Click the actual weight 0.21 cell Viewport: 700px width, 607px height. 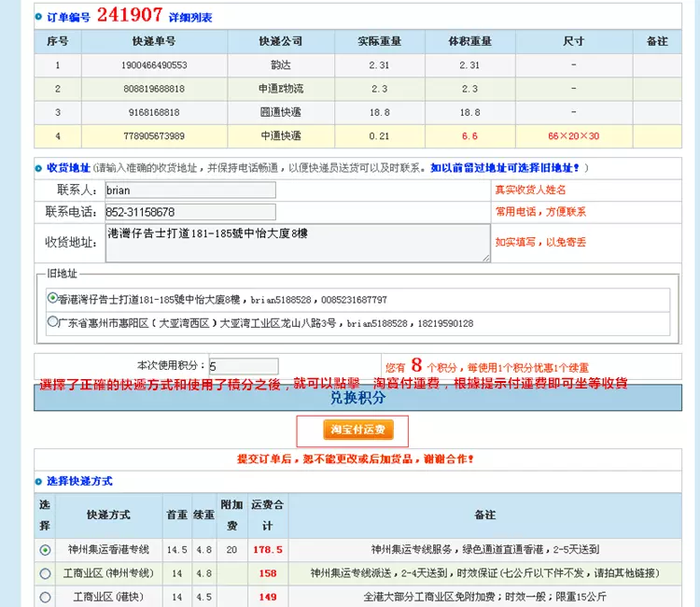click(380, 136)
